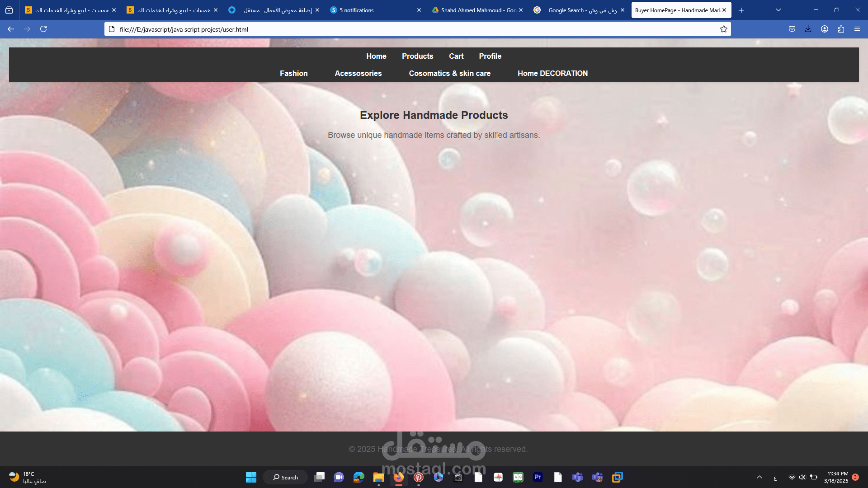Viewport: 868px width, 488px height.
Task: Open the Profile nav link
Action: click(490, 56)
